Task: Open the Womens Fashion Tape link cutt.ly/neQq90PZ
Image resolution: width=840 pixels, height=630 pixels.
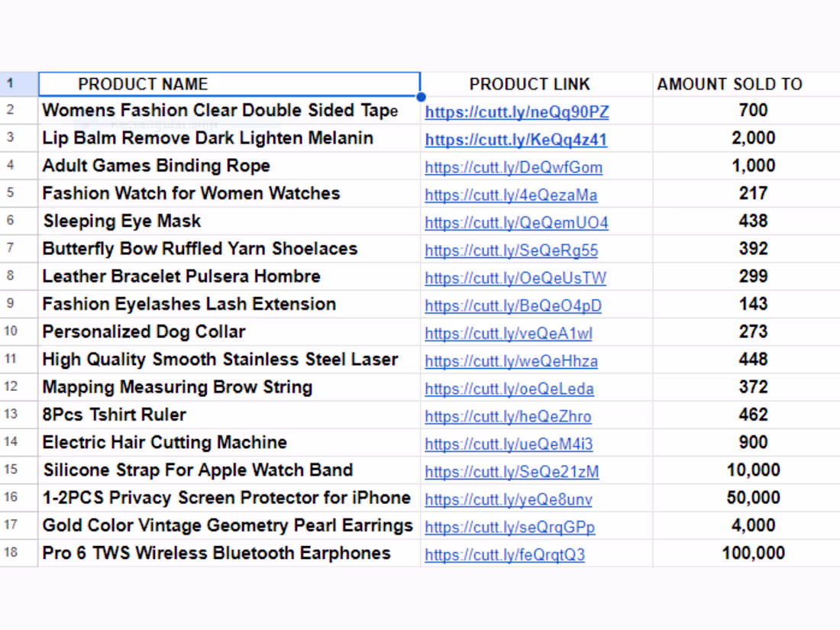Action: pos(517,111)
